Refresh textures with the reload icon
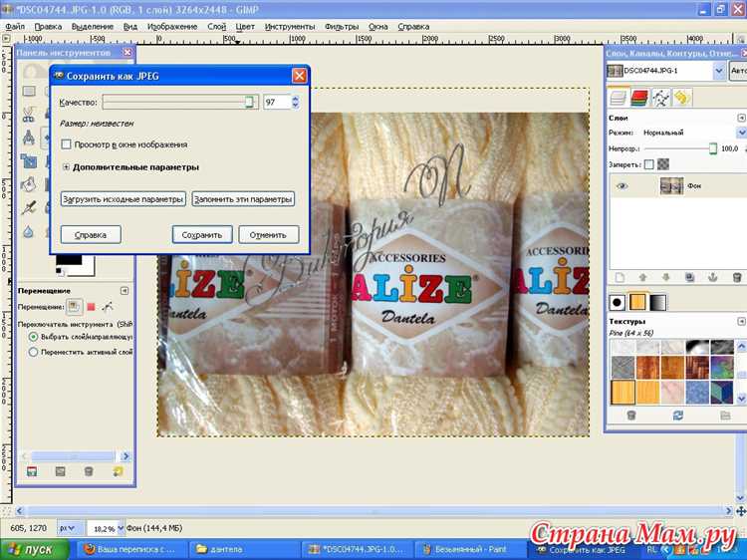This screenshot has height=560, width=747. tap(678, 415)
